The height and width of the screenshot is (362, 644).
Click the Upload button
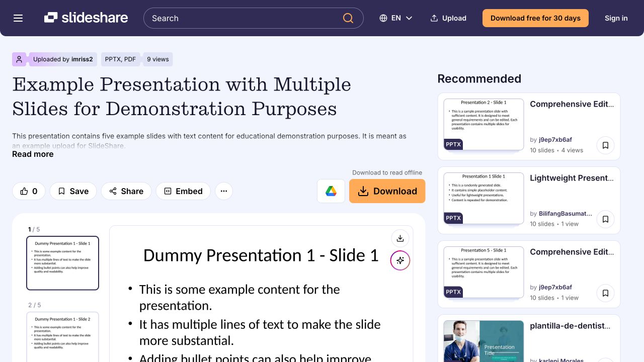click(x=448, y=18)
